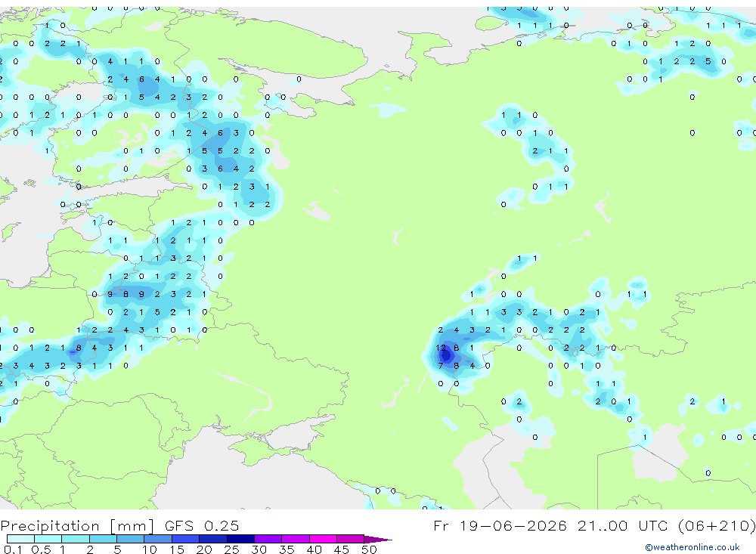Click the '35' legend scale label
The image size is (756, 554).
tap(287, 549)
